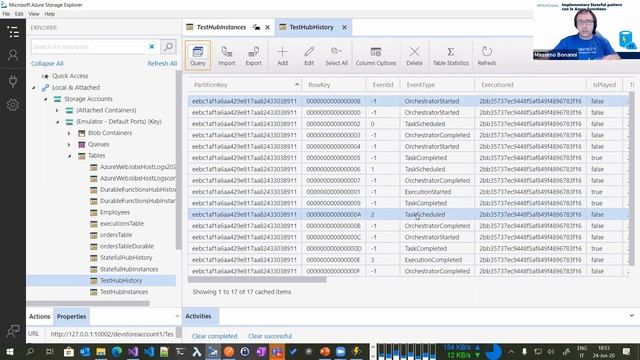This screenshot has width=640, height=360.
Task: Sort by PartitionKey column header arrow
Action: coord(297,84)
